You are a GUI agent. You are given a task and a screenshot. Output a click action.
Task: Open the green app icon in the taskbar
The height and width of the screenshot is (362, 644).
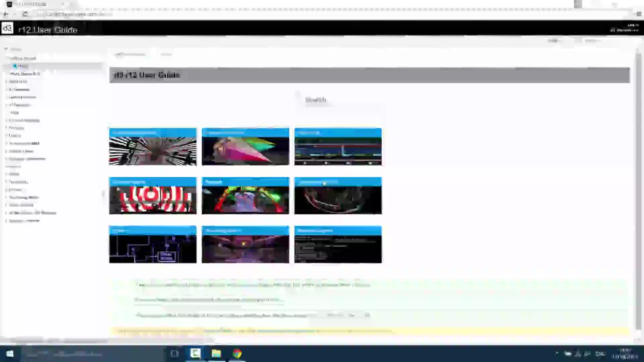(196, 354)
